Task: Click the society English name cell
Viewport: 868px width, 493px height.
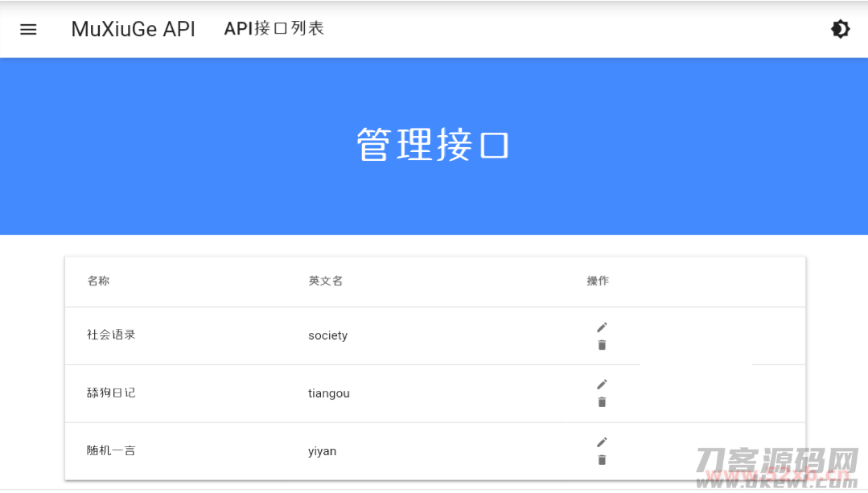Action: (x=327, y=335)
